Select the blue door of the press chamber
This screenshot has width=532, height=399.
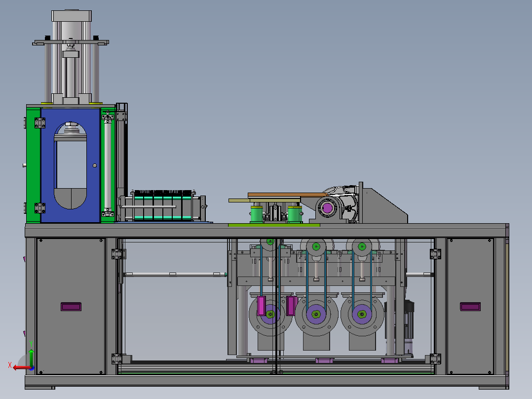tap(70, 165)
